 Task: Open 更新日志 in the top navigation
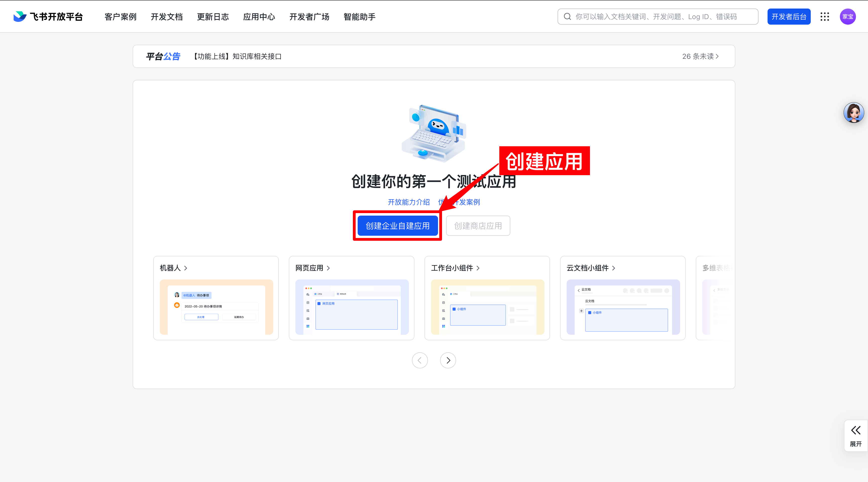213,17
